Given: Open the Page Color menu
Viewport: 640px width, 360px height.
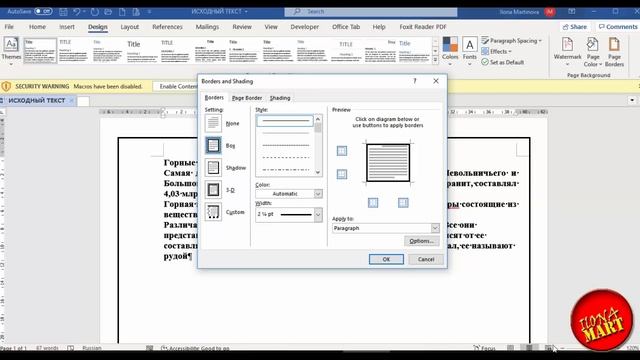Looking at the screenshot, I should point(593,51).
